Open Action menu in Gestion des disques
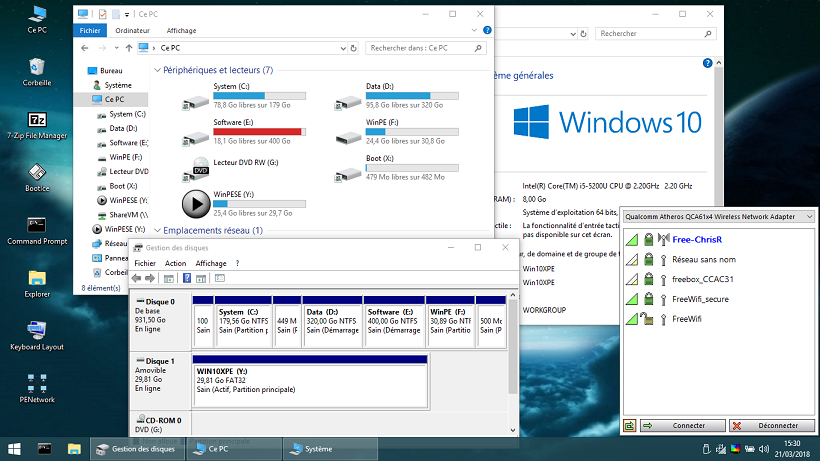This screenshot has height=461, width=820. 175,263
